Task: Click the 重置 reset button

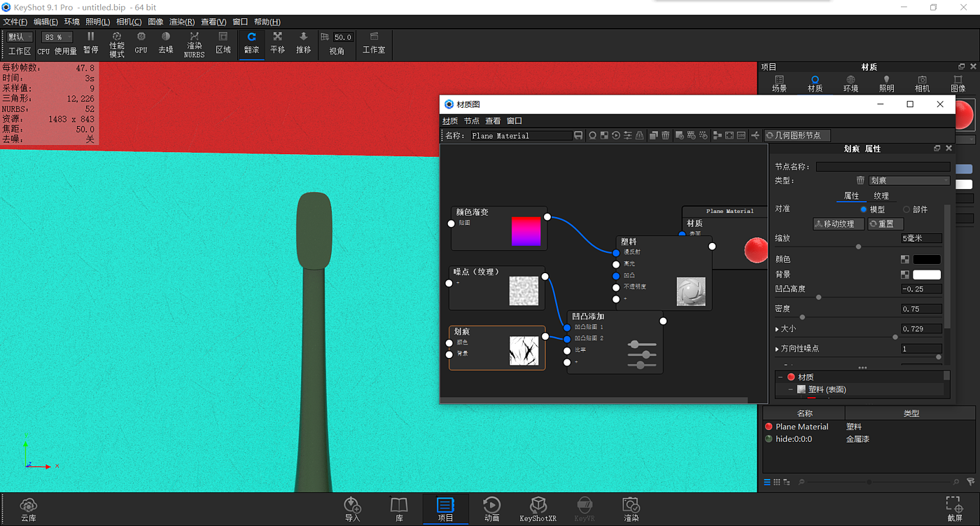Action: click(885, 224)
